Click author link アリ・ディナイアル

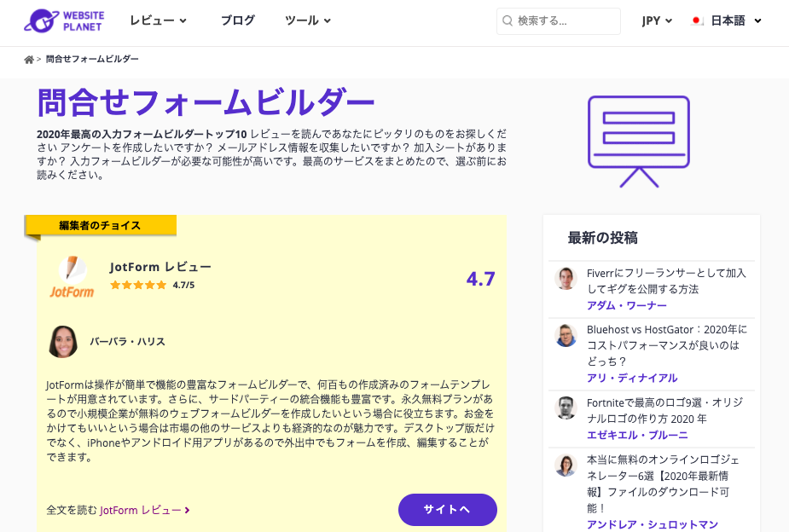pyautogui.click(x=632, y=378)
